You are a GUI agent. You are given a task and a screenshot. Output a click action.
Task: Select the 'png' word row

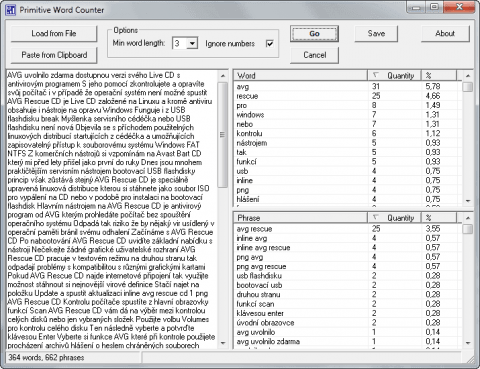(x=348, y=190)
